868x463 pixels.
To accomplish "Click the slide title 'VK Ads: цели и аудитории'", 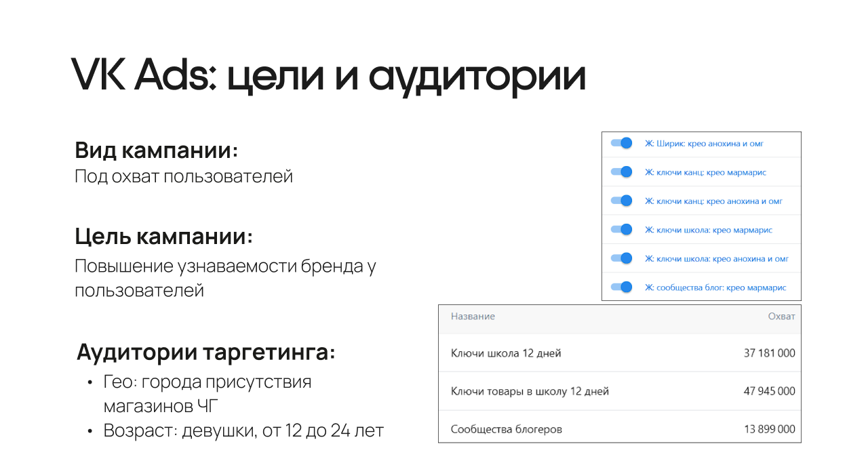I will point(328,76).
